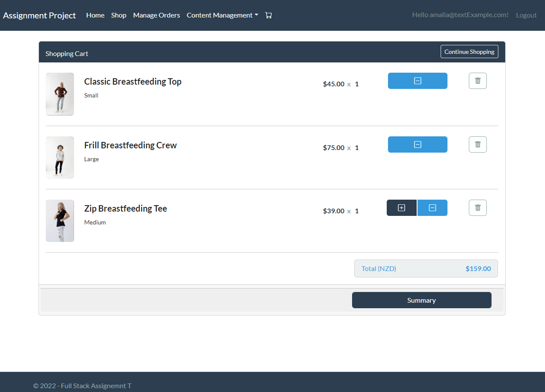Screen dimensions: 545x392
Task: Expand the Content Management menu chevron
Action: [x=257, y=15]
